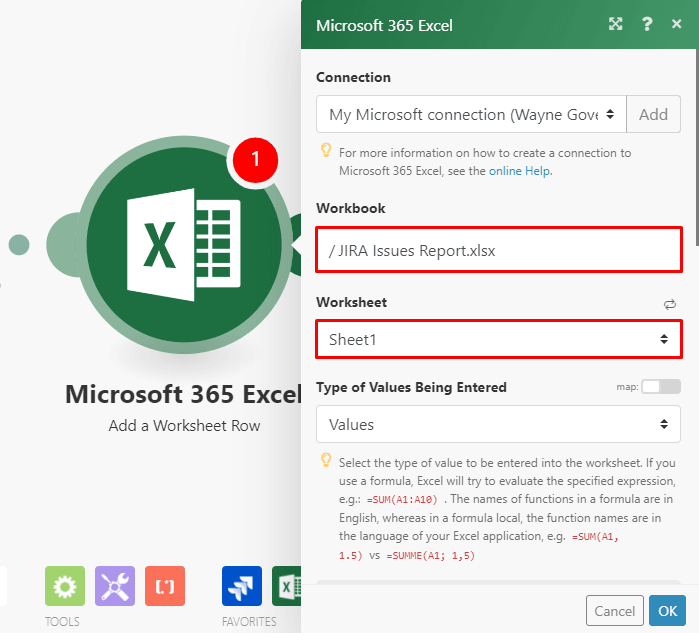Image resolution: width=699 pixels, height=633 pixels.
Task: Click the Worksheet refresh arrows icon
Action: coord(670,304)
